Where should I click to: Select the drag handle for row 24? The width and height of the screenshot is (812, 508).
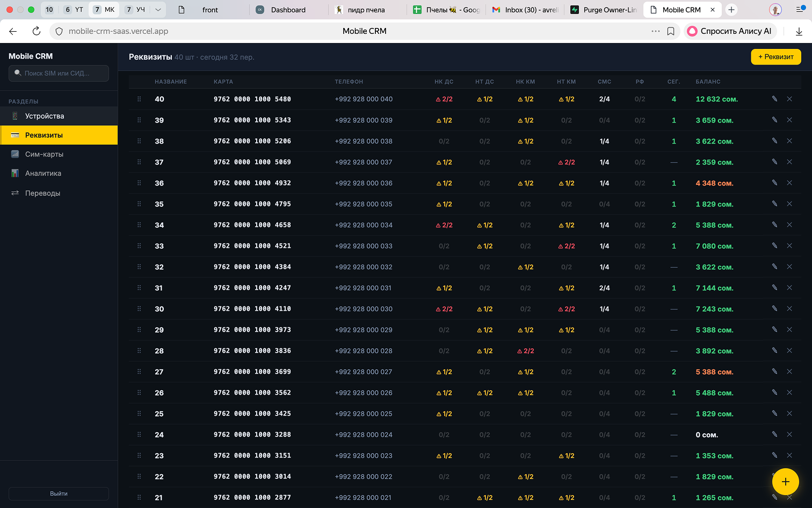coord(139,434)
